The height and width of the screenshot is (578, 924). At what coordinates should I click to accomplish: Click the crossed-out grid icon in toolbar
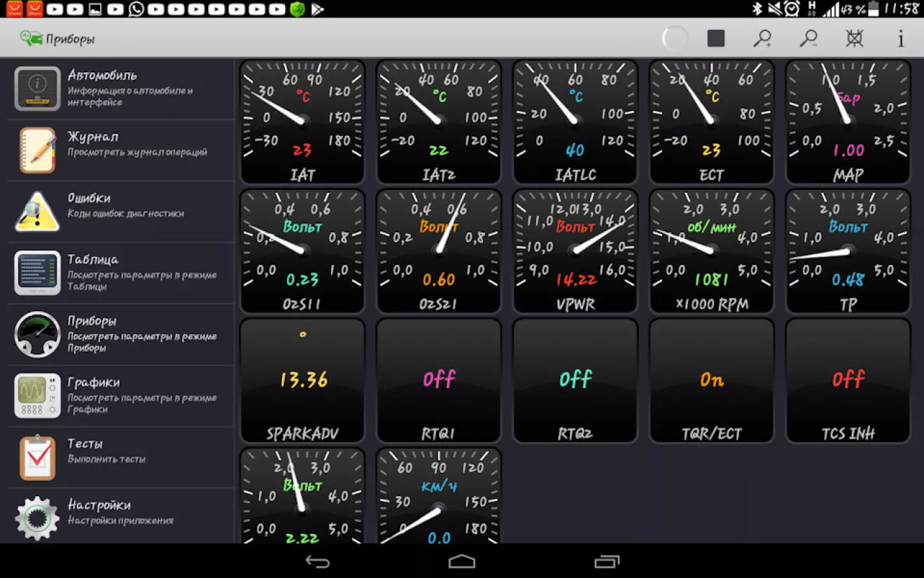[x=855, y=39]
